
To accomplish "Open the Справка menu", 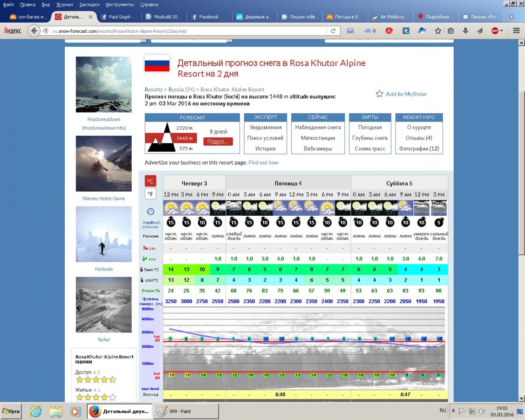I will tap(149, 4).
